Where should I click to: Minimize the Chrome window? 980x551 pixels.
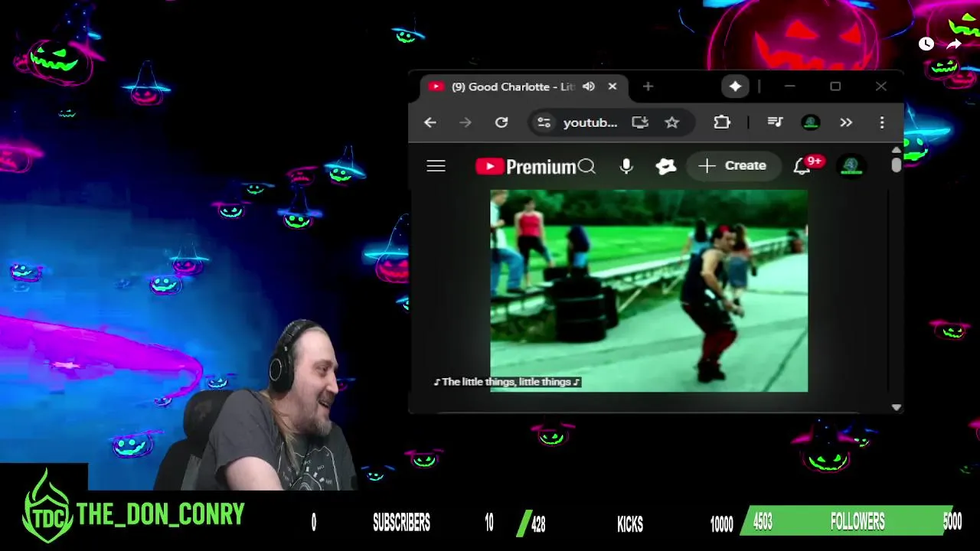(790, 86)
